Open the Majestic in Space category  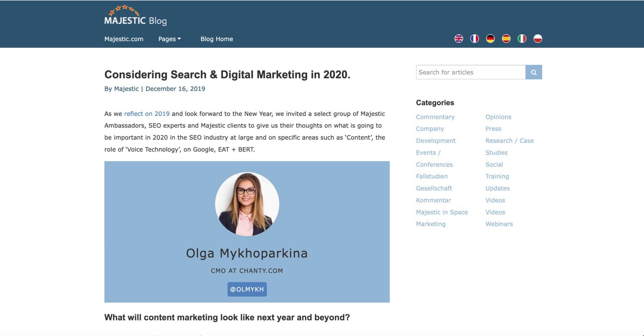[x=442, y=212]
